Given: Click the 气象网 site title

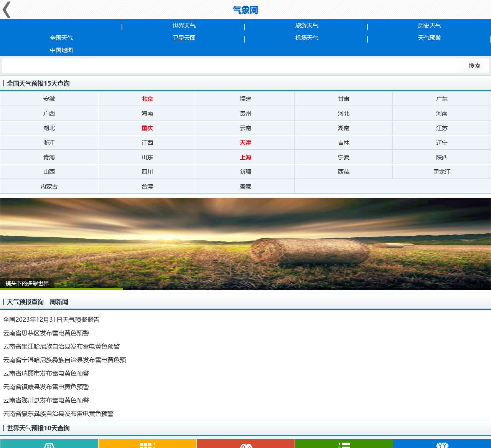Looking at the screenshot, I should click(x=245, y=10).
